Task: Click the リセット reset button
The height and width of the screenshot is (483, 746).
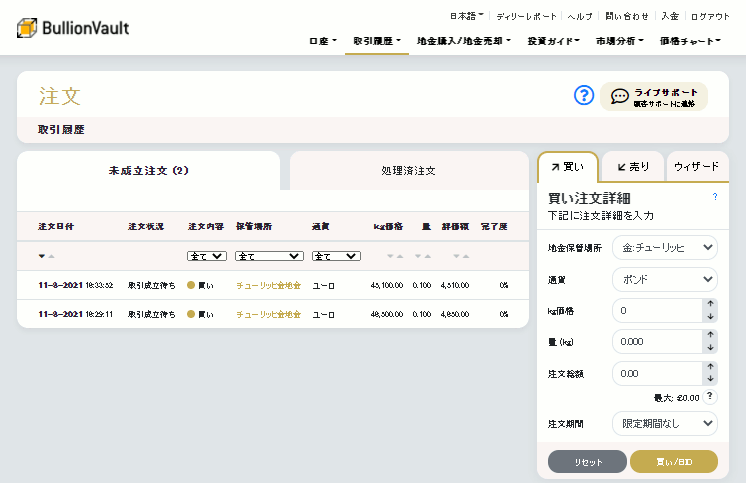Action: tap(588, 462)
